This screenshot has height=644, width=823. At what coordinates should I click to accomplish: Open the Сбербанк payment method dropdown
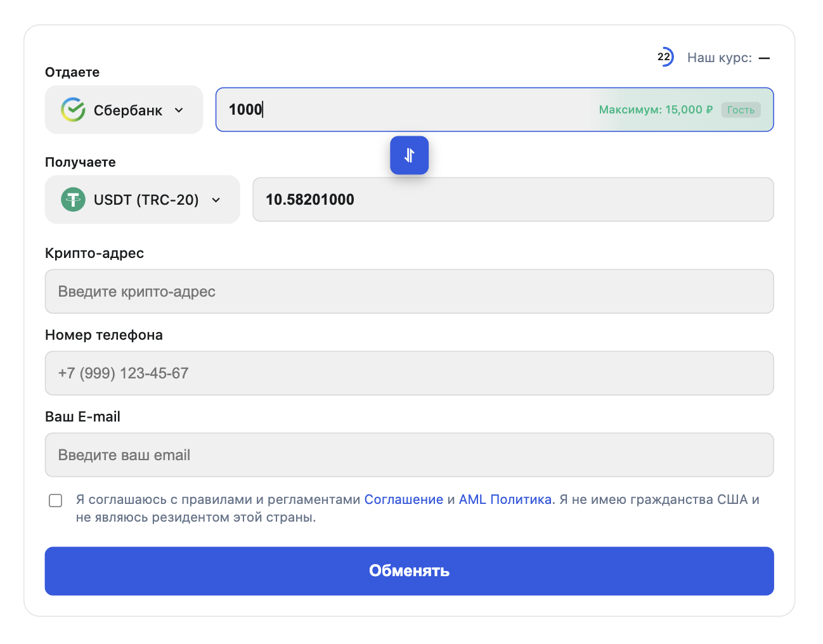point(124,109)
